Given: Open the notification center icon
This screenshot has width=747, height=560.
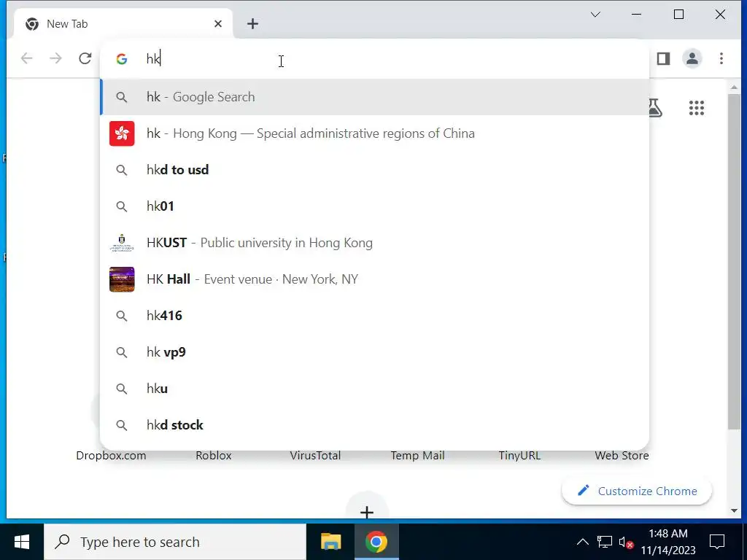Looking at the screenshot, I should pyautogui.click(x=717, y=542).
